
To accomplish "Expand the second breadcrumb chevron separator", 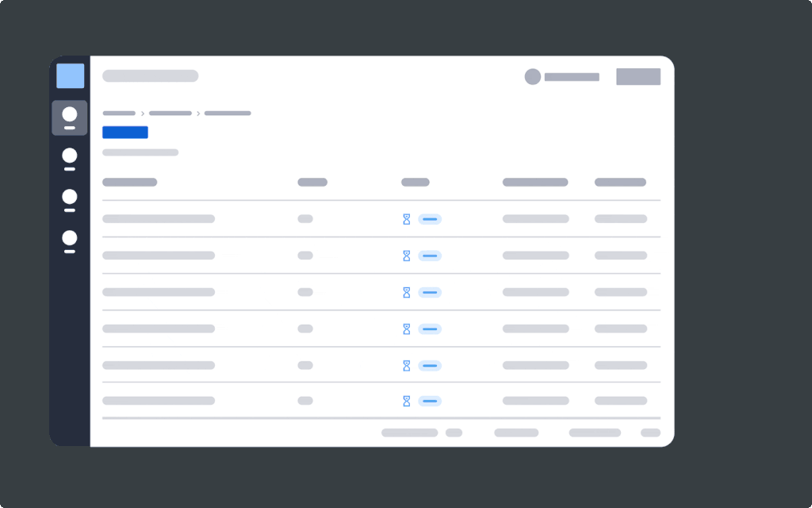I will coord(198,113).
